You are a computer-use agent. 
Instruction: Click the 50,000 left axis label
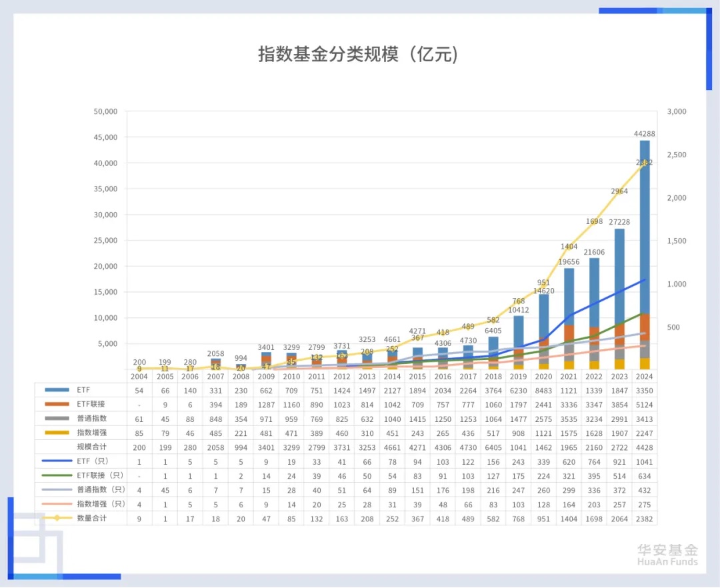click(106, 111)
